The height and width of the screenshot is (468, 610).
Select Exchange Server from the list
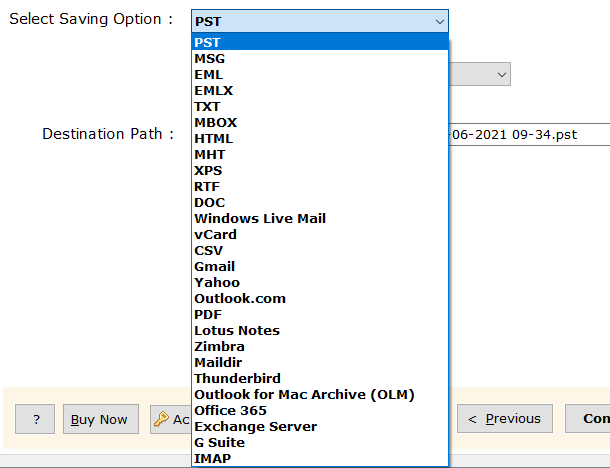coord(320,426)
